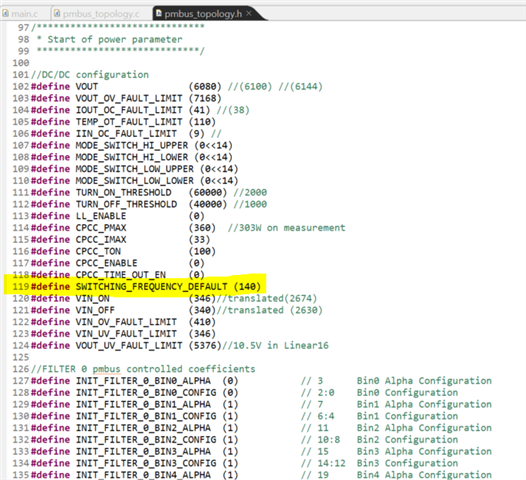Click 'Bin0 Alpha Configuration' comment

click(x=424, y=381)
